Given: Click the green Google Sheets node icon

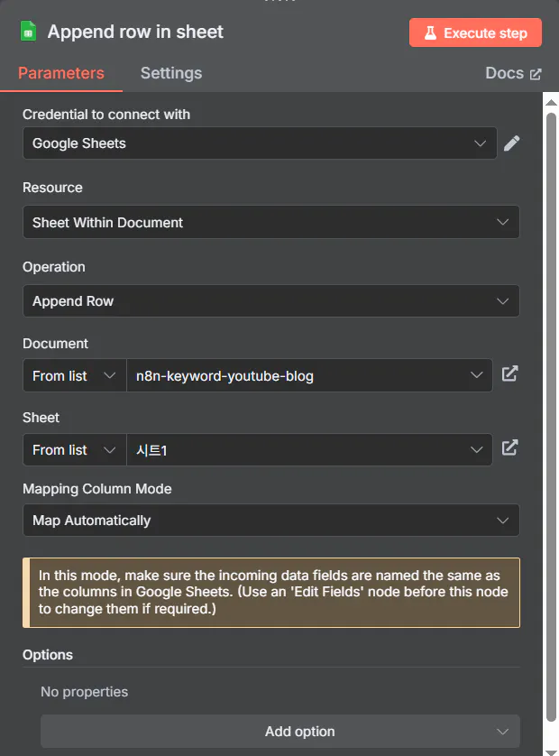Looking at the screenshot, I should [x=29, y=32].
